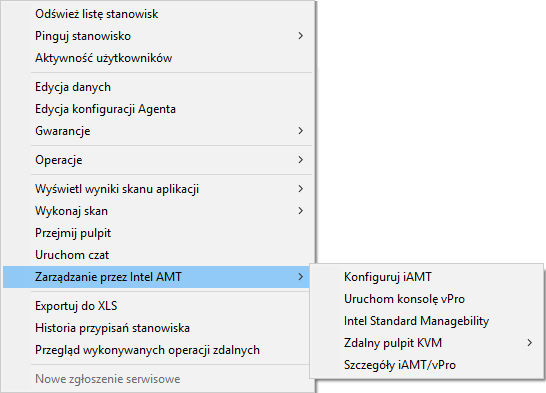Viewport: 546px width, 393px height.
Task: Expand the Wykonaj skan submenu chevron
Action: pyautogui.click(x=301, y=211)
